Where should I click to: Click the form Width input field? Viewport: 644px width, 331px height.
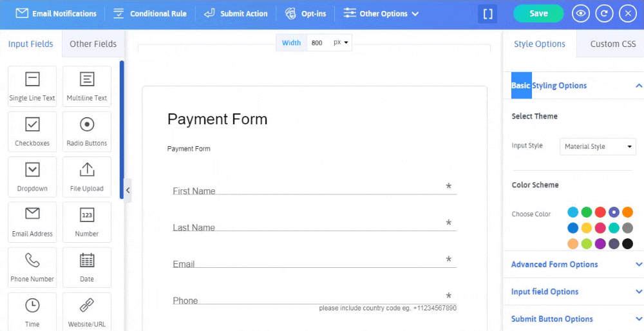[318, 43]
